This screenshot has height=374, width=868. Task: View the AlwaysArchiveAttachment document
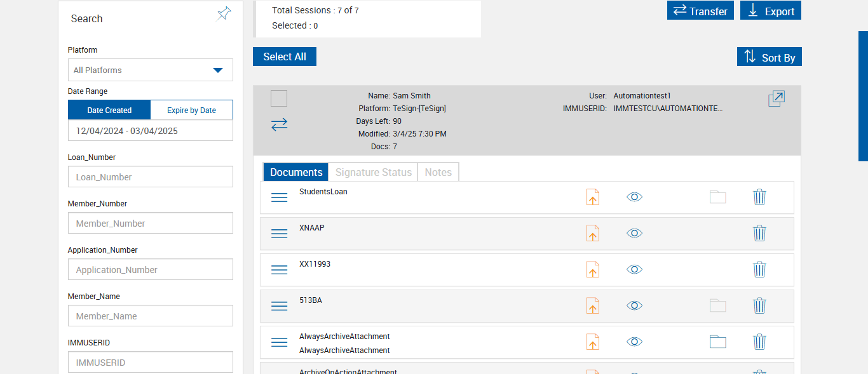(634, 342)
